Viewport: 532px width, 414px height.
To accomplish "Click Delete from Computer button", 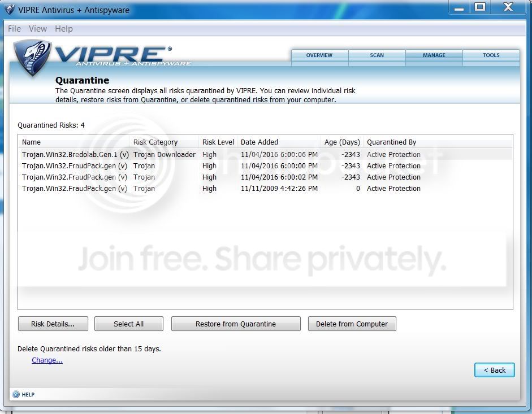I will click(352, 324).
